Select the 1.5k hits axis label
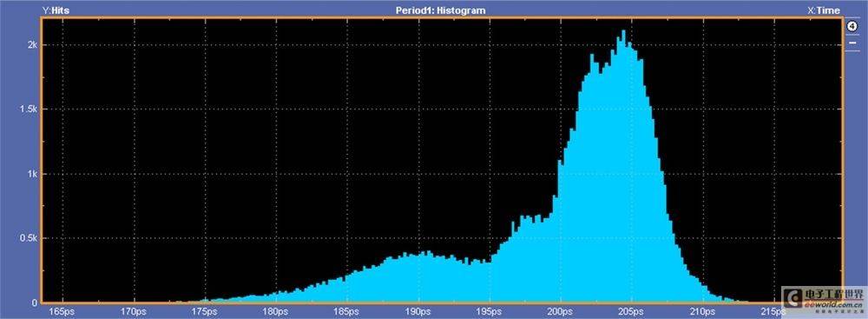This screenshot has width=868, height=319. (x=29, y=110)
